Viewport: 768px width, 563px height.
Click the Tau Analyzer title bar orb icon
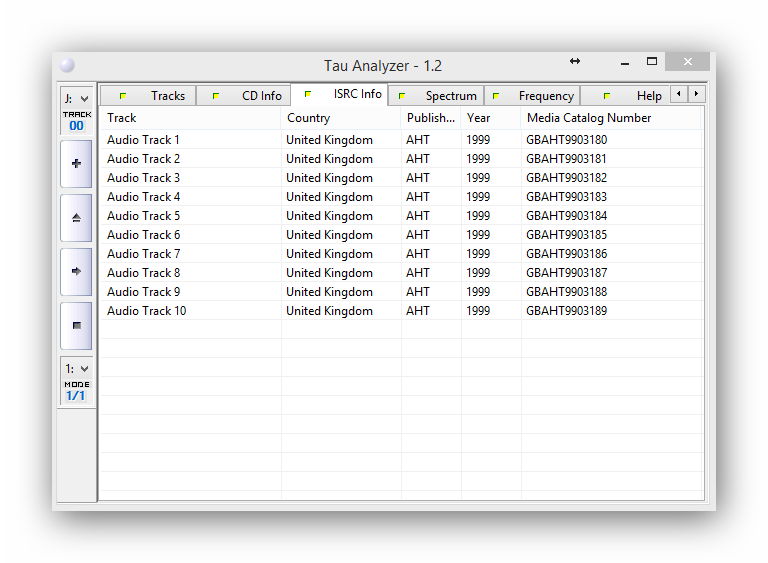[67, 66]
